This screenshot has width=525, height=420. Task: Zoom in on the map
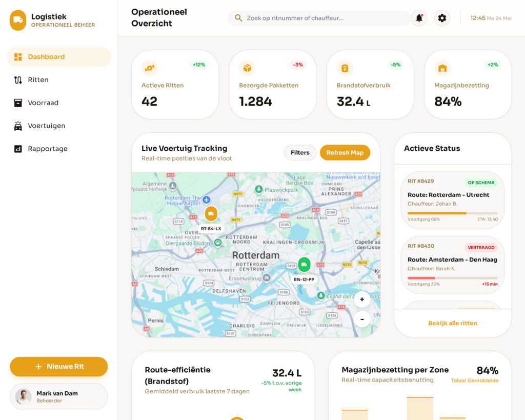362,299
